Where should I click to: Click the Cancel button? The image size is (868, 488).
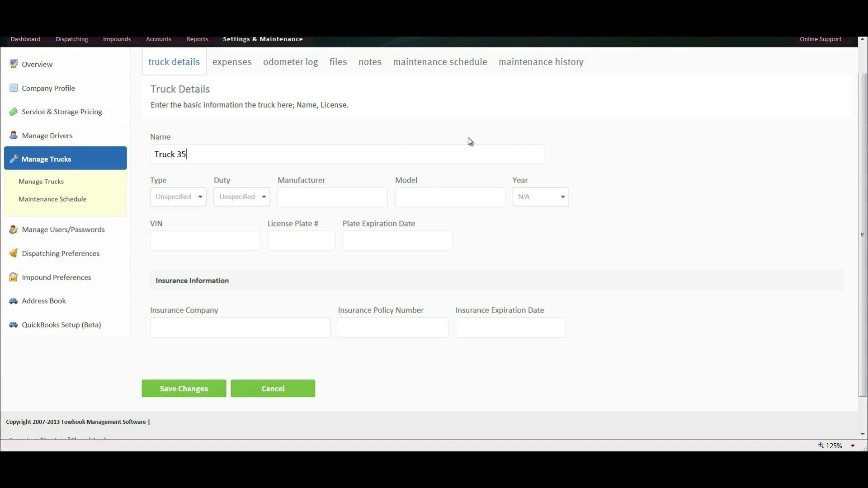273,389
